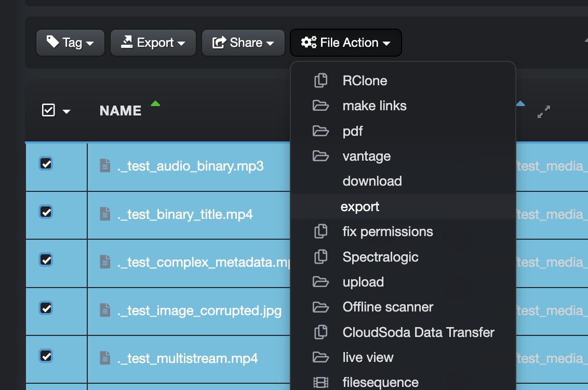Click the film strip icon beside filesequence
588x390 pixels.
click(x=320, y=383)
